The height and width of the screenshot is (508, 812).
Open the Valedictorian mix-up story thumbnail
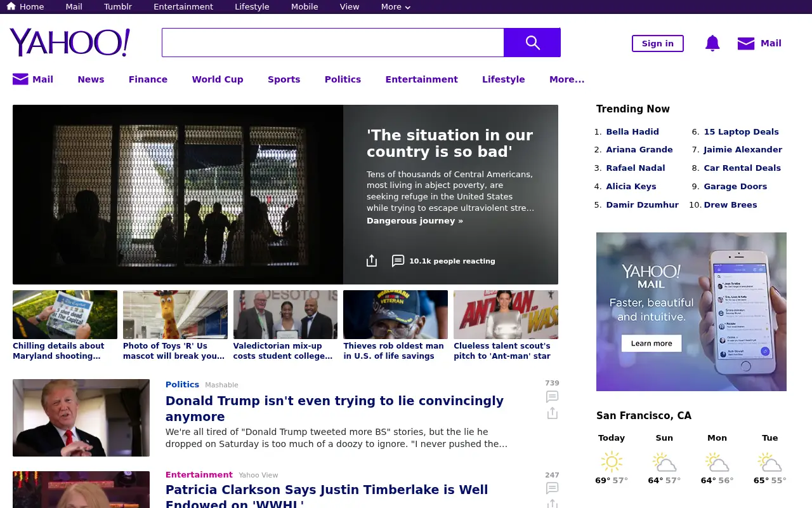(285, 314)
